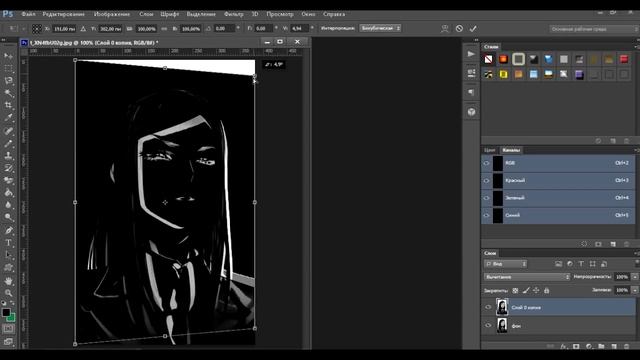Click the width percentage field

point(146,29)
